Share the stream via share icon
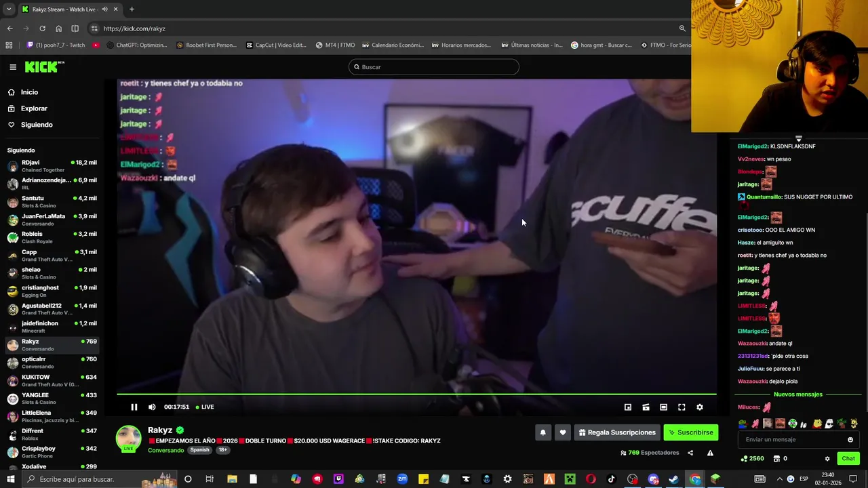The image size is (868, 488). (690, 453)
